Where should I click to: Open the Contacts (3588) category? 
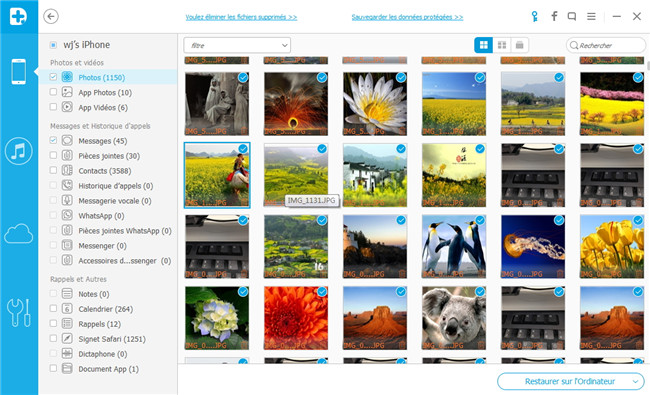(104, 171)
